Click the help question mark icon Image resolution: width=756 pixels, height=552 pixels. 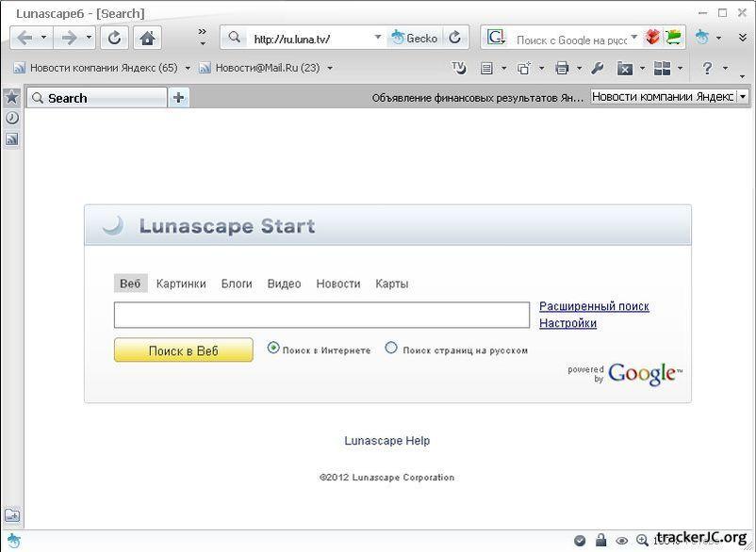[x=707, y=68]
